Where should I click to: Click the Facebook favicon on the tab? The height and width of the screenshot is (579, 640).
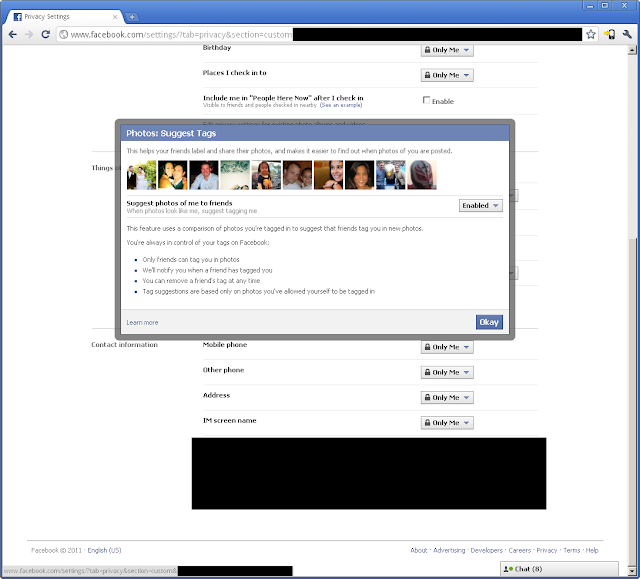[18, 17]
